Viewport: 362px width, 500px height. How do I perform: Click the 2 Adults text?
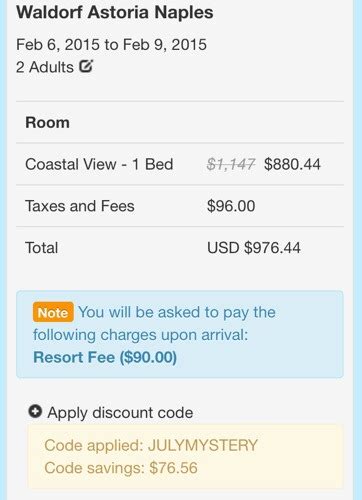(x=45, y=67)
